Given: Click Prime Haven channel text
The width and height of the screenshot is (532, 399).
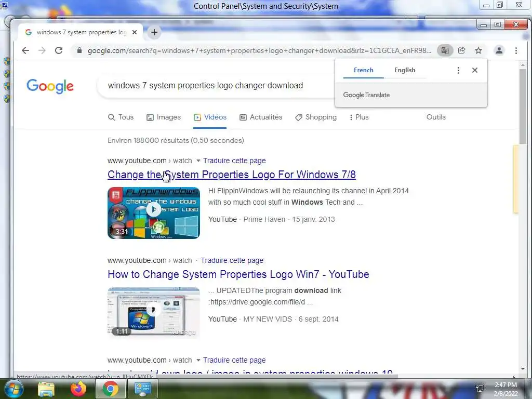Looking at the screenshot, I should (x=264, y=219).
